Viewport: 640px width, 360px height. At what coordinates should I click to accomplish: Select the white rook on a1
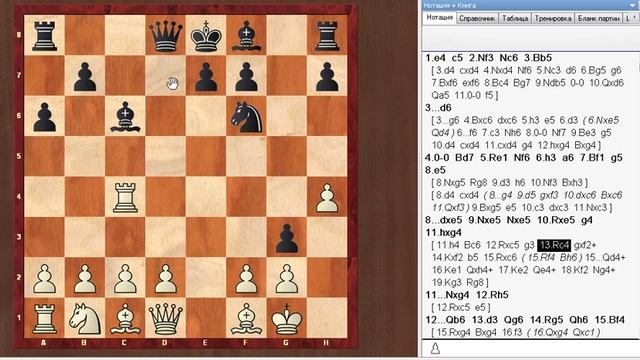pyautogui.click(x=44, y=319)
